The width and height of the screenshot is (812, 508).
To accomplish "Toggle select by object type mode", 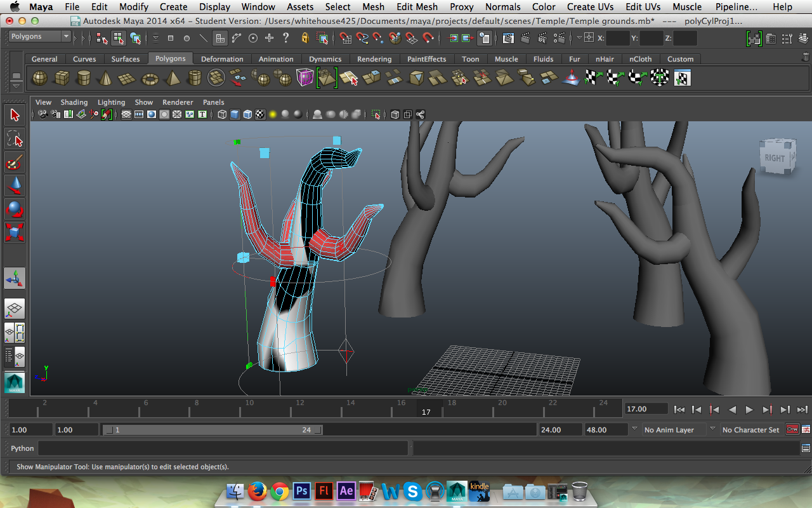I will coord(119,38).
